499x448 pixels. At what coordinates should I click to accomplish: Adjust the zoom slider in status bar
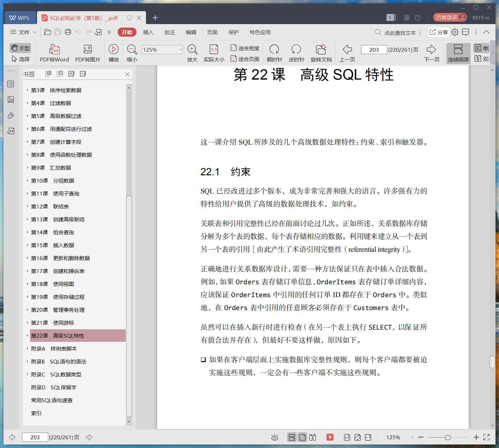point(448,437)
